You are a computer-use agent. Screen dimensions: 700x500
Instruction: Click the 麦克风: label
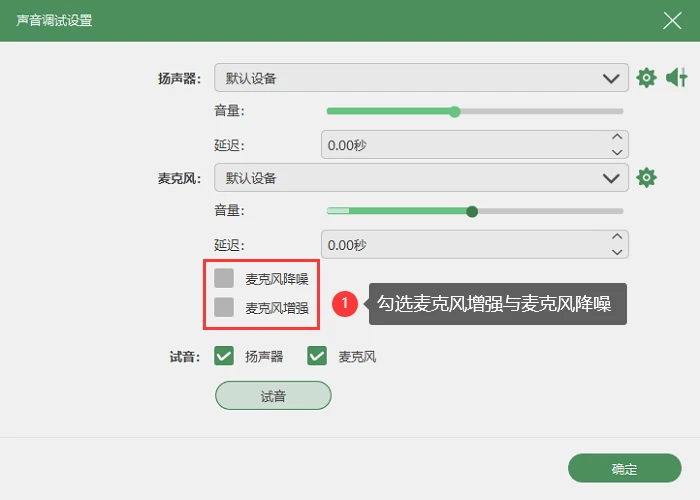[x=179, y=179]
